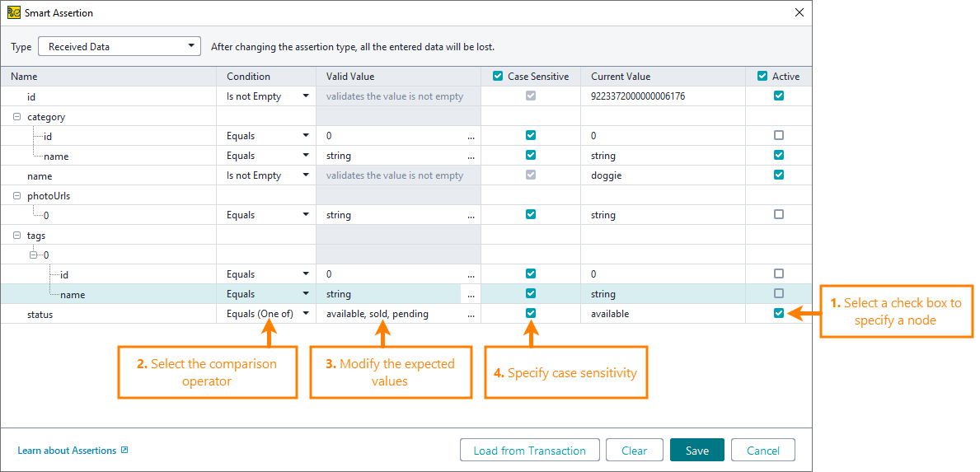Open the assertion Type dropdown
This screenshot has width=980, height=472.
[120, 46]
